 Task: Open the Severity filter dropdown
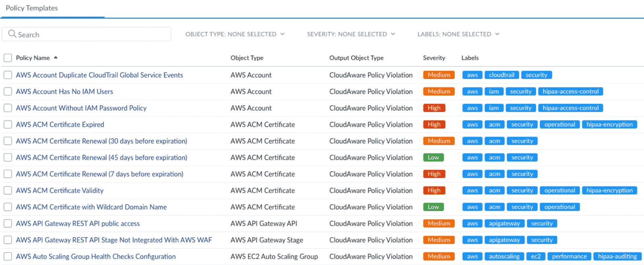point(351,34)
